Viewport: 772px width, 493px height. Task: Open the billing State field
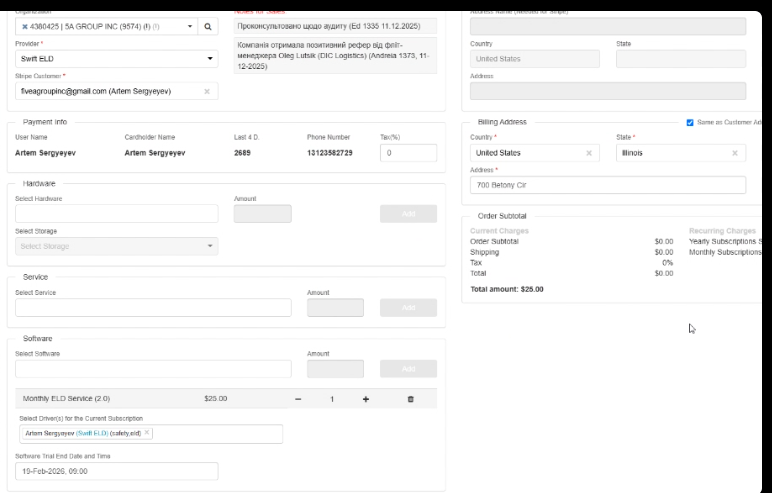pyautogui.click(x=680, y=153)
